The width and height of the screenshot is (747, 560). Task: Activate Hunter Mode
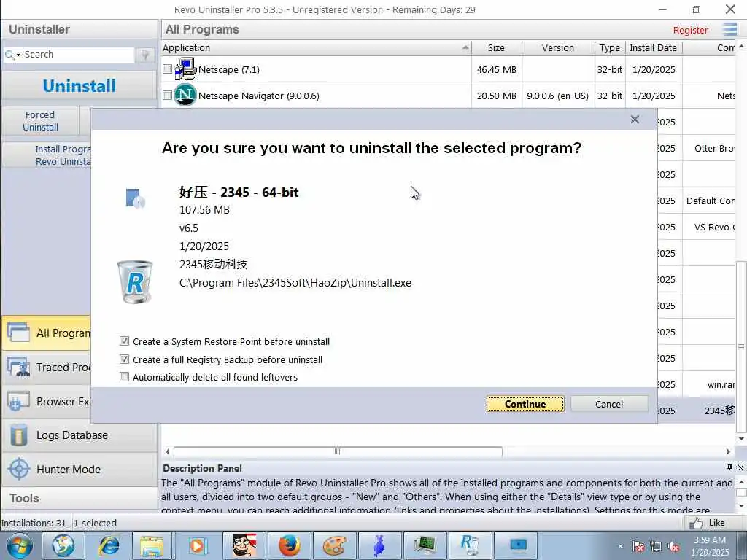coord(79,469)
